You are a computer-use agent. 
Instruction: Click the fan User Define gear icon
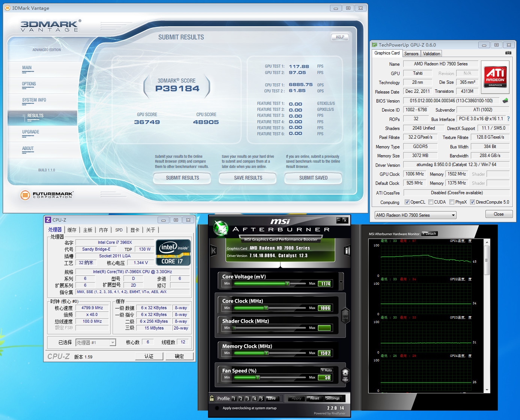[x=345, y=375]
